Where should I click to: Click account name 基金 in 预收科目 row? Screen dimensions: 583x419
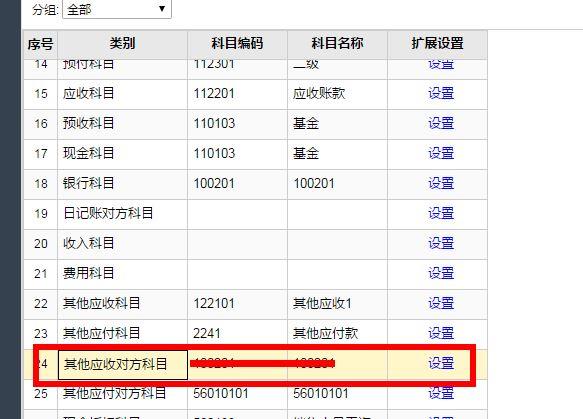tap(306, 123)
